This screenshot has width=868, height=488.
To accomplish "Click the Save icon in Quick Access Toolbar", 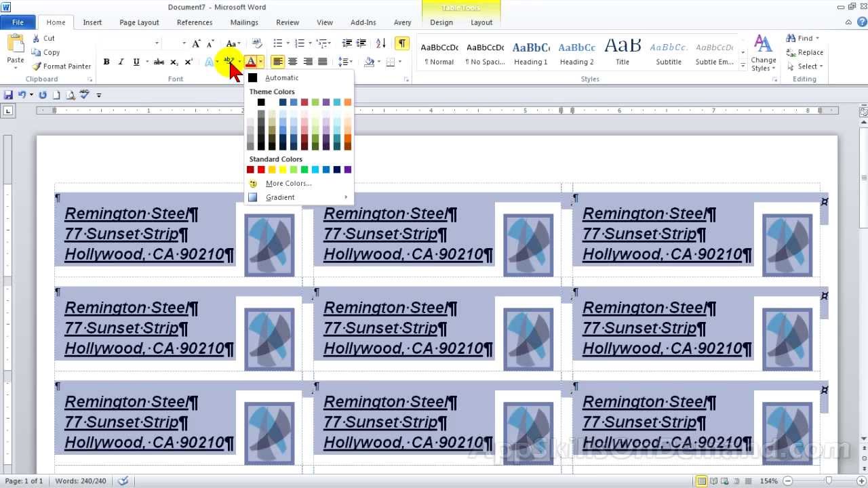I will click(x=8, y=95).
